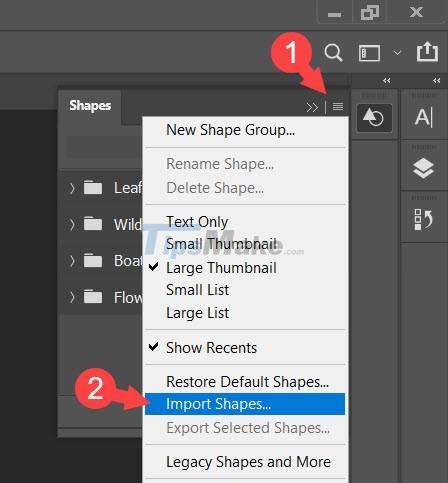
Task: Minimize the application window
Action: point(334,14)
